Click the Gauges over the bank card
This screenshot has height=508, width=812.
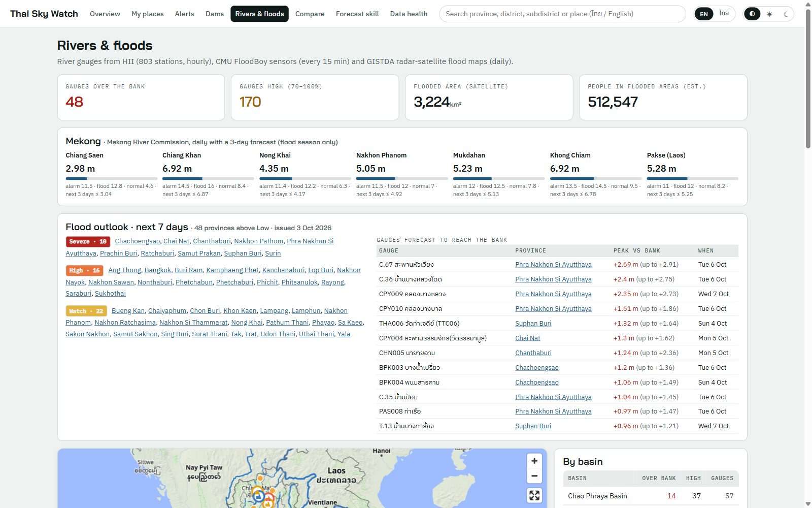[141, 98]
